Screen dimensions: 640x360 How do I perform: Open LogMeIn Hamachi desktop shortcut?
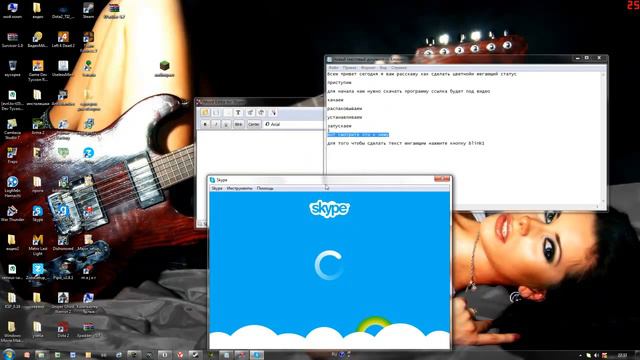tap(12, 187)
